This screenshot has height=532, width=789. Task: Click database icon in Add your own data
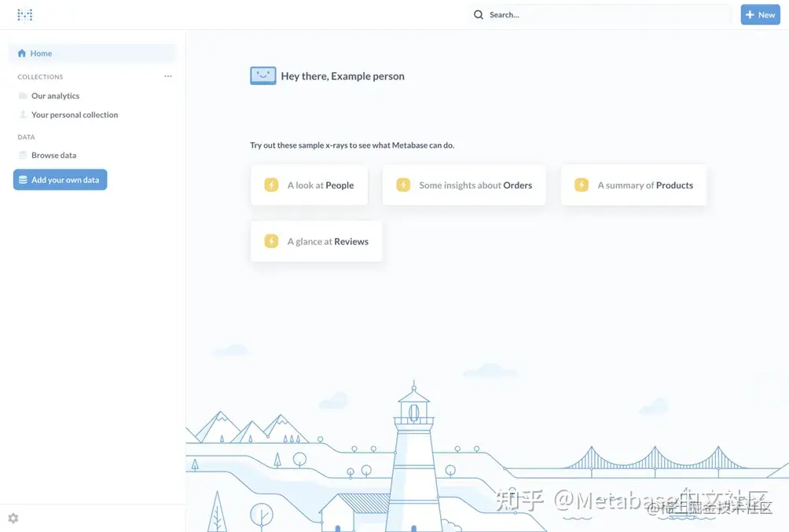23,180
